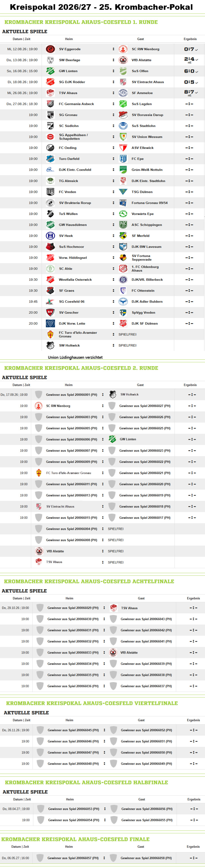This screenshot has width=205, height=868.
Task: Open the DJK Vorw. Lette crest
Action: [x=50, y=324]
